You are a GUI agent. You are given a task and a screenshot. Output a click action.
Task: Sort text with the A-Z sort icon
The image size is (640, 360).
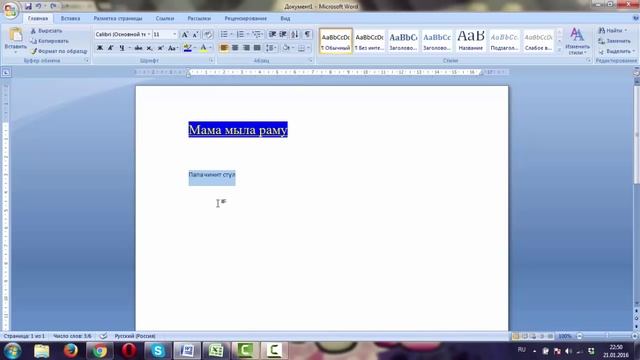[295, 34]
